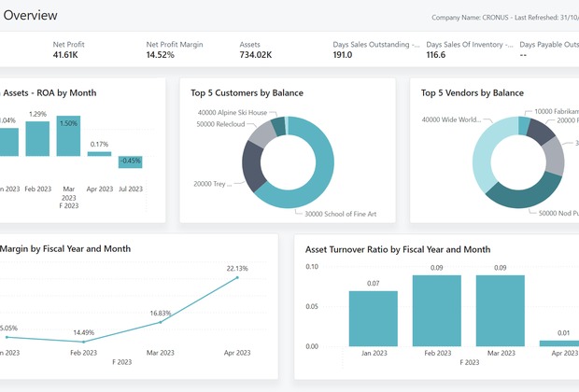Click the 16.83% Mar 2023 line point
The width and height of the screenshot is (579, 392).
tap(161, 322)
